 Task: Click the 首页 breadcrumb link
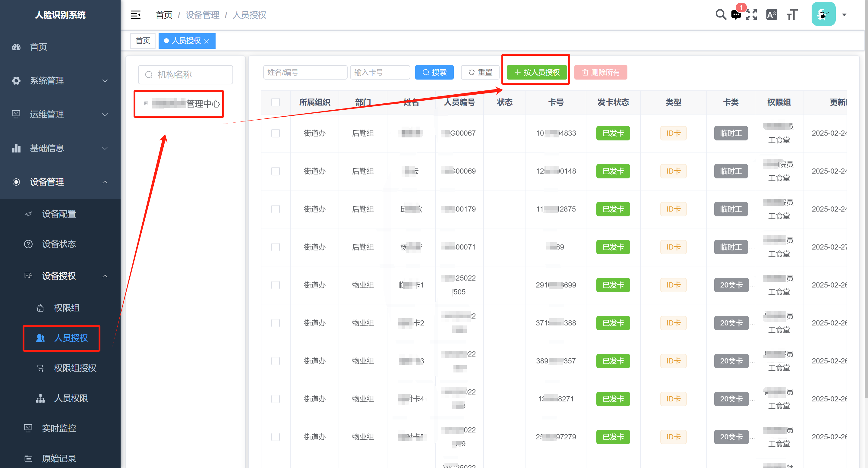click(164, 15)
